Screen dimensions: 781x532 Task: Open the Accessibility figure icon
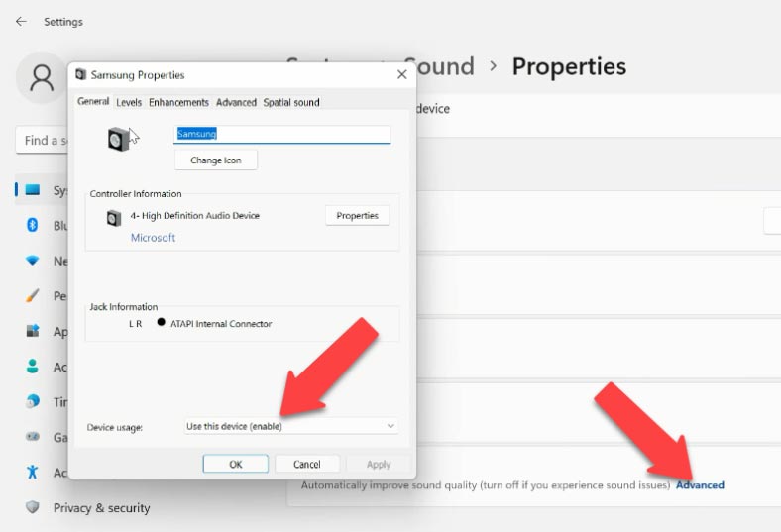coord(33,472)
